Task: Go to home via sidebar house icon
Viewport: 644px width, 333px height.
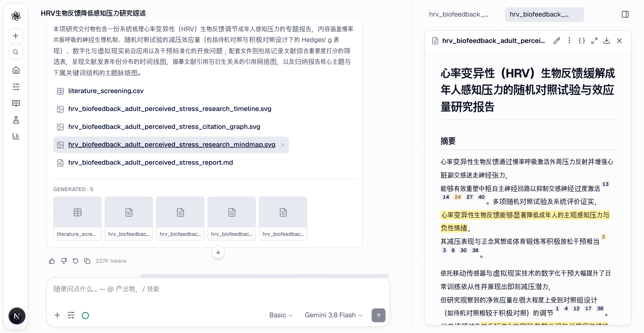Action: point(16,70)
